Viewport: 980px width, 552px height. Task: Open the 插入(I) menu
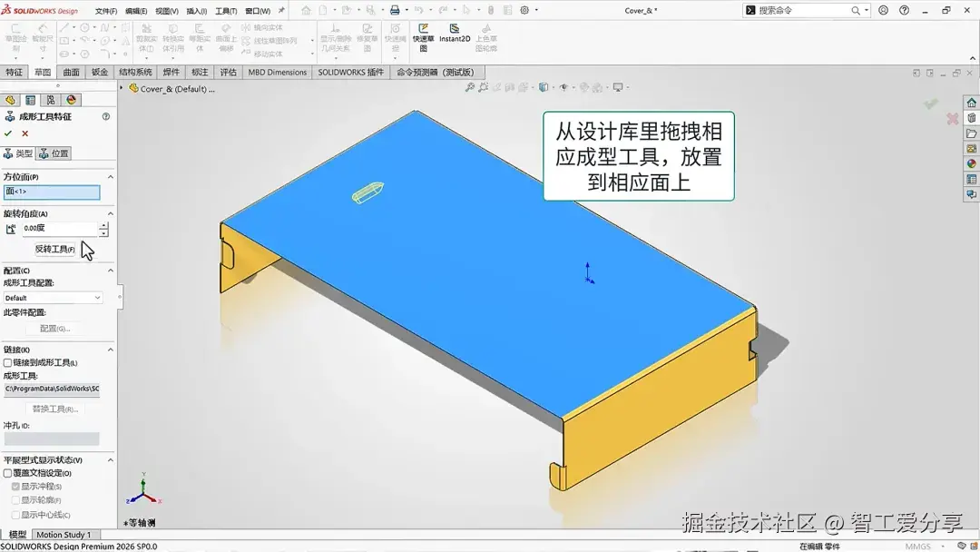(x=196, y=11)
